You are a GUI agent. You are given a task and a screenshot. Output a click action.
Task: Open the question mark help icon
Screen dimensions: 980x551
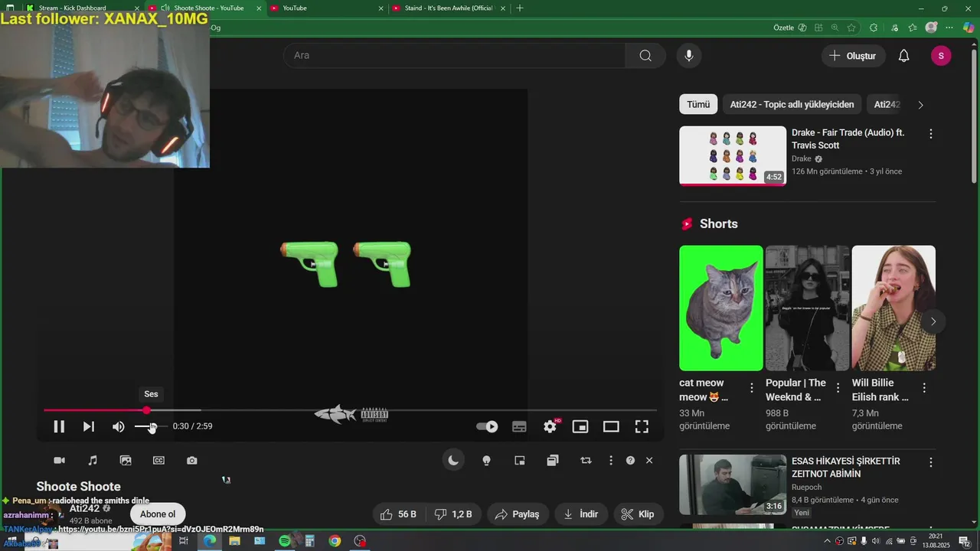(x=630, y=460)
